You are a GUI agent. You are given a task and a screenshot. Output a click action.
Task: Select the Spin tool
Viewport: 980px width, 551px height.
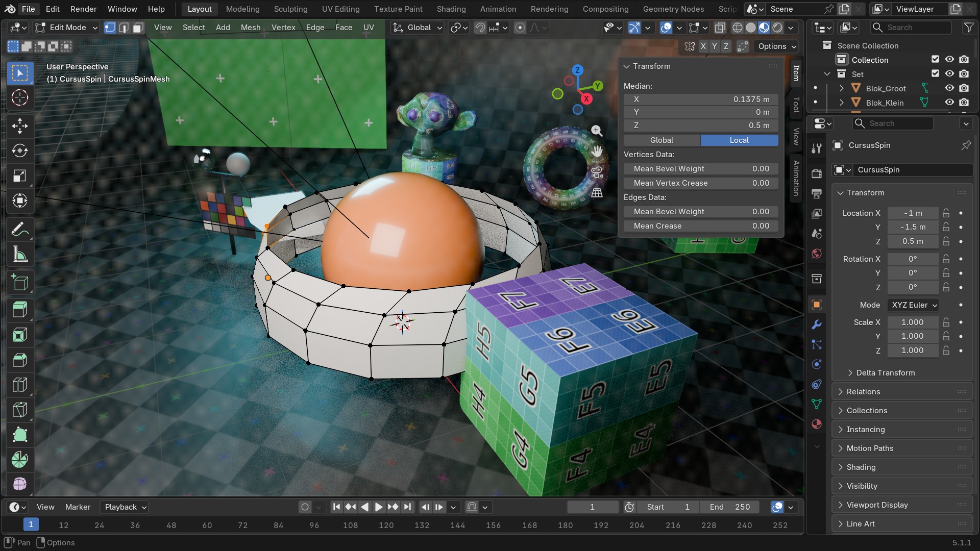tap(20, 460)
